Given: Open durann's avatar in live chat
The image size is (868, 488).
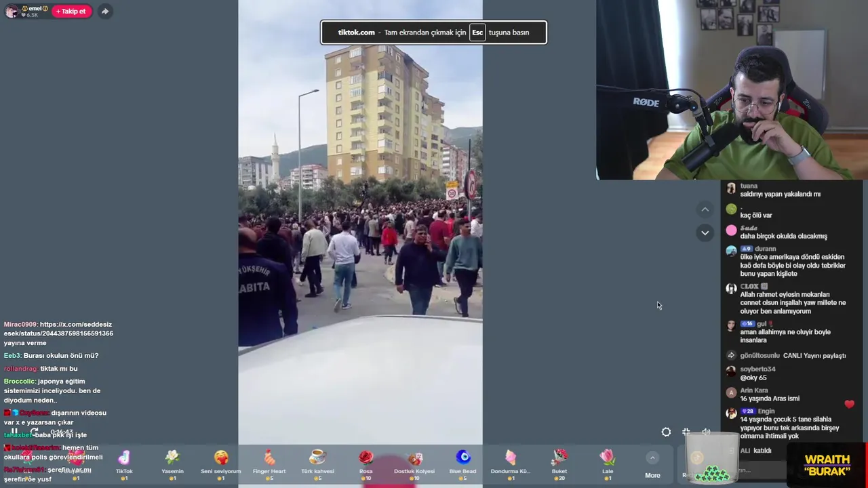Looking at the screenshot, I should point(731,251).
